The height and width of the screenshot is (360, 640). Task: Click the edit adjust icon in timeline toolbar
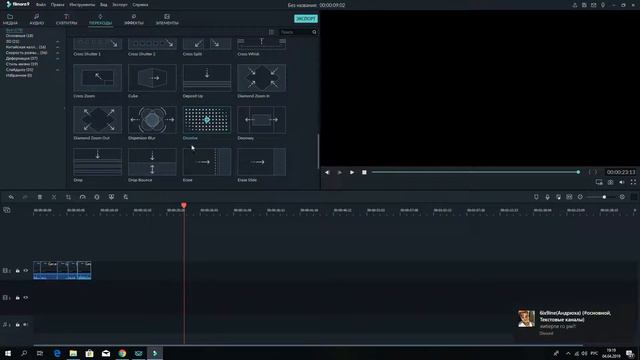pos(126,197)
